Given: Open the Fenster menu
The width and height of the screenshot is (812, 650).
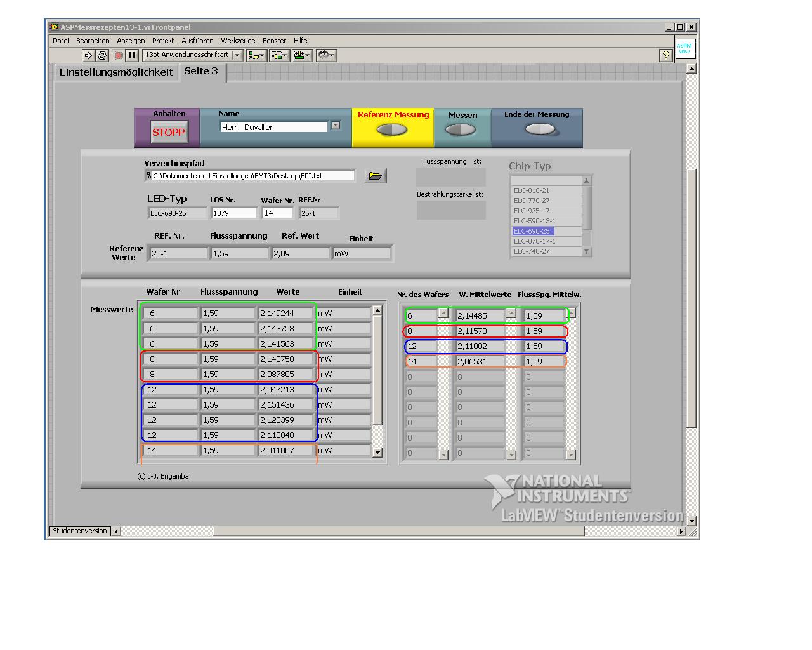Looking at the screenshot, I should pos(274,41).
